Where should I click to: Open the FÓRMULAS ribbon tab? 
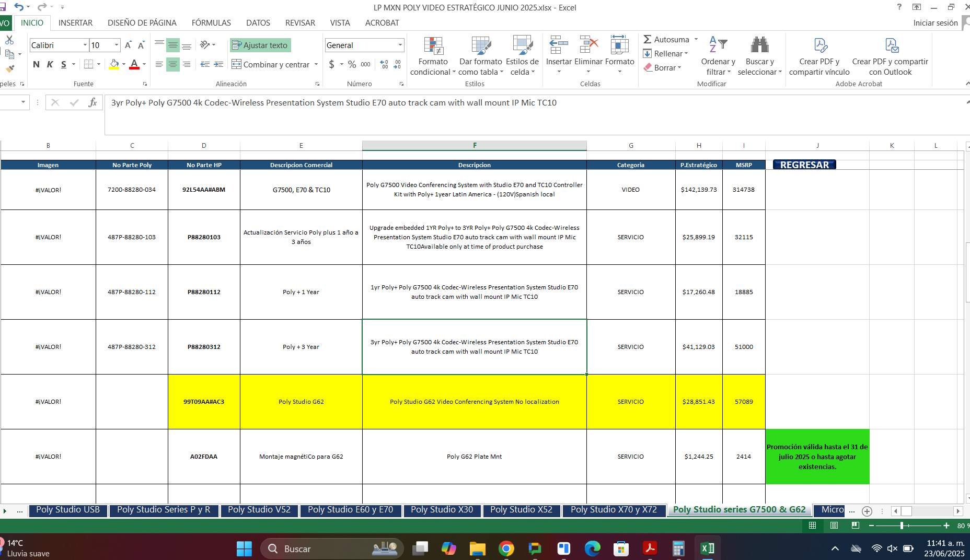click(211, 23)
